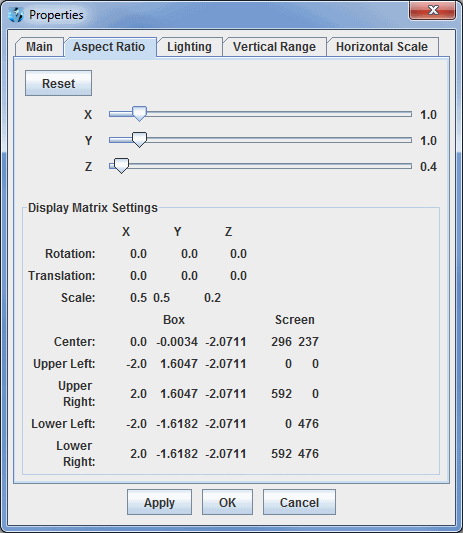Click the Lower Left: label
Viewport: 463px width, 533px height.
point(63,424)
